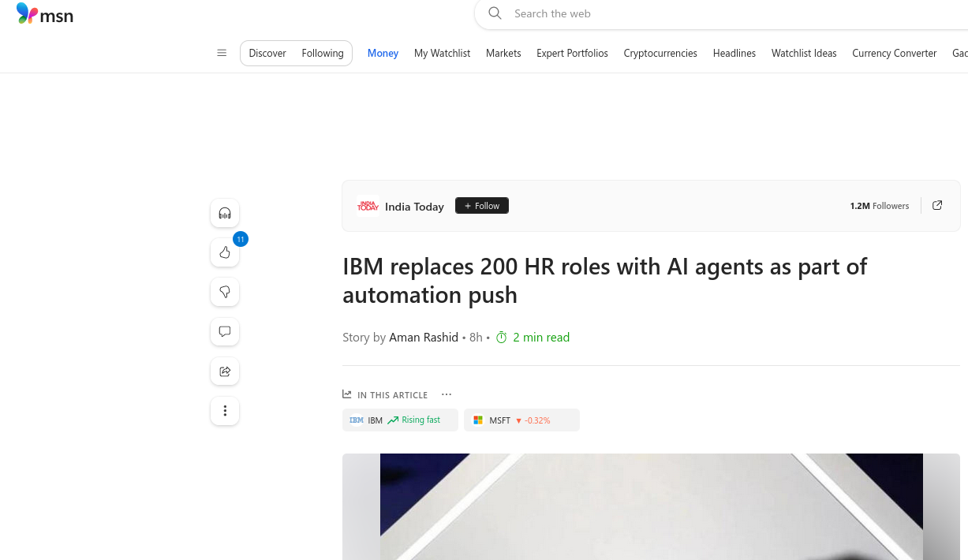
Task: Click the like count badge 11
Action: (x=241, y=239)
